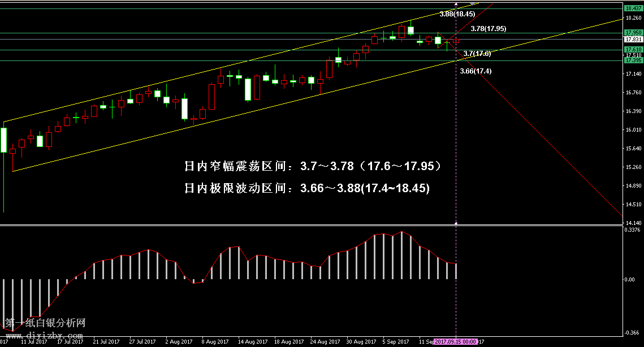The height and width of the screenshot is (347, 644).
Task: Click the 5 Sep 2017 date label
Action: point(395,342)
